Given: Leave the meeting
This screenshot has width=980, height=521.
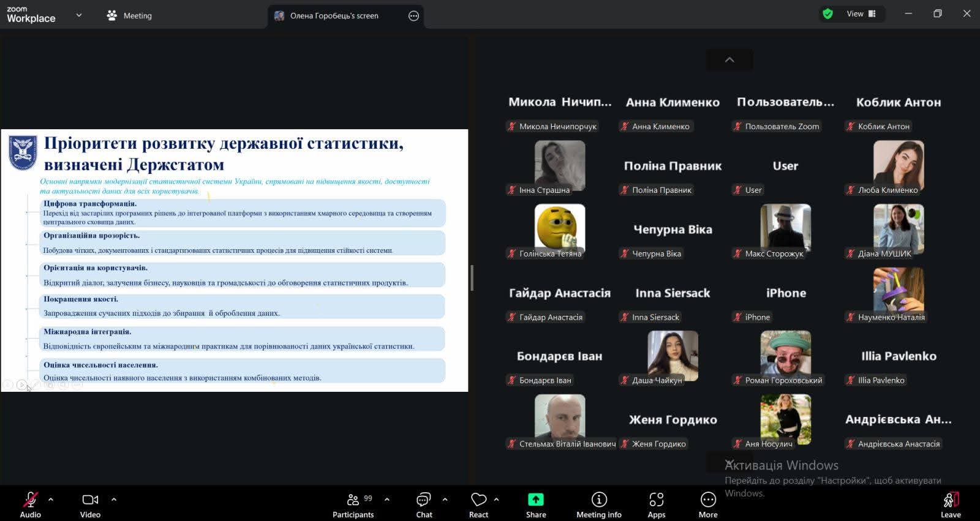Looking at the screenshot, I should coord(950,505).
